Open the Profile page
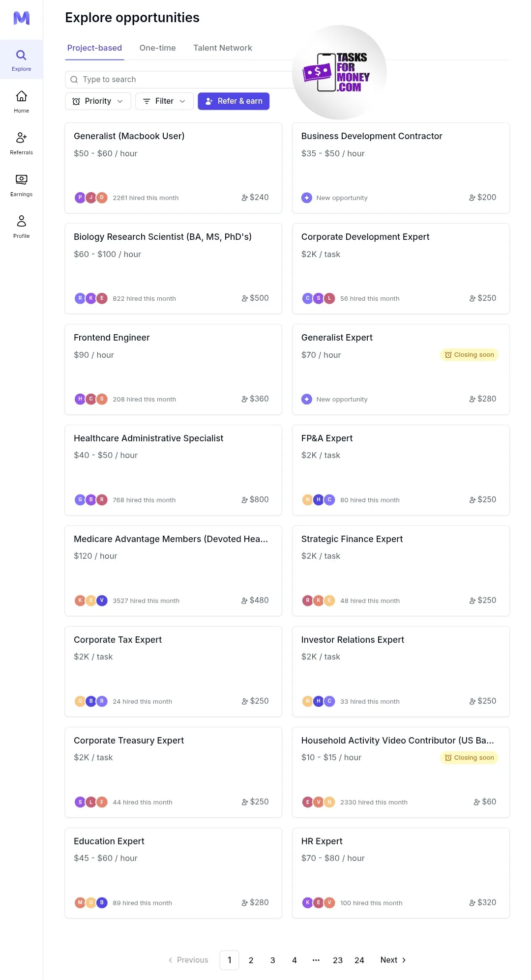Screen dimensions: 531x980 click(x=21, y=227)
